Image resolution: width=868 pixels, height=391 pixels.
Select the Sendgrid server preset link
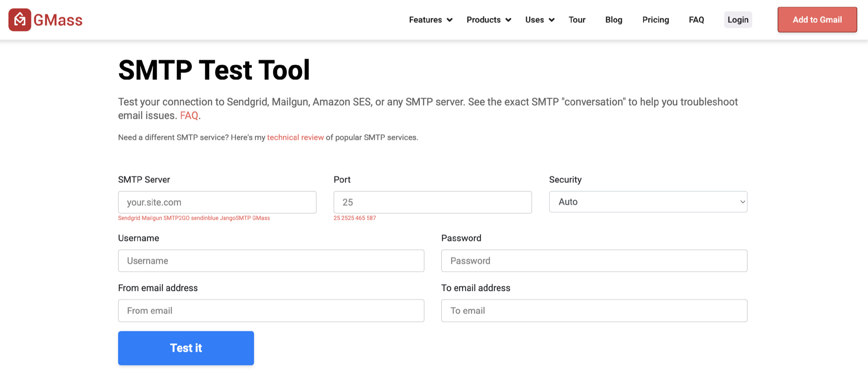(128, 218)
